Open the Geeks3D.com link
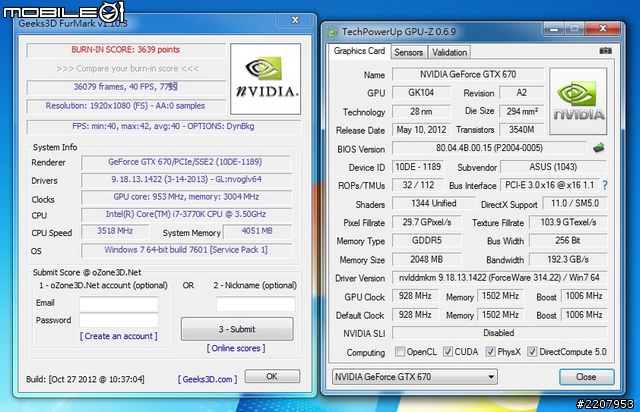 207,379
